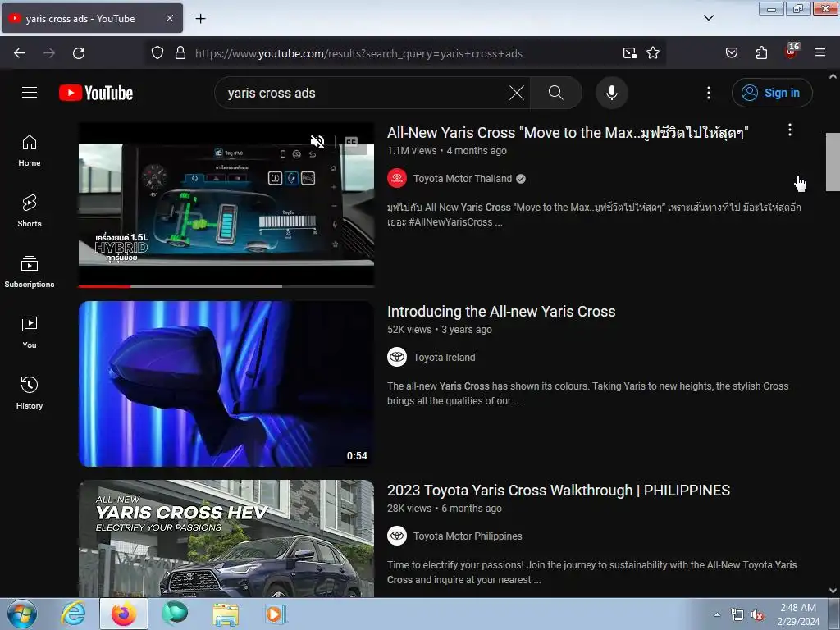Play the blue mirror thumbnail video
Screen dimensions: 840x630
pos(226,384)
